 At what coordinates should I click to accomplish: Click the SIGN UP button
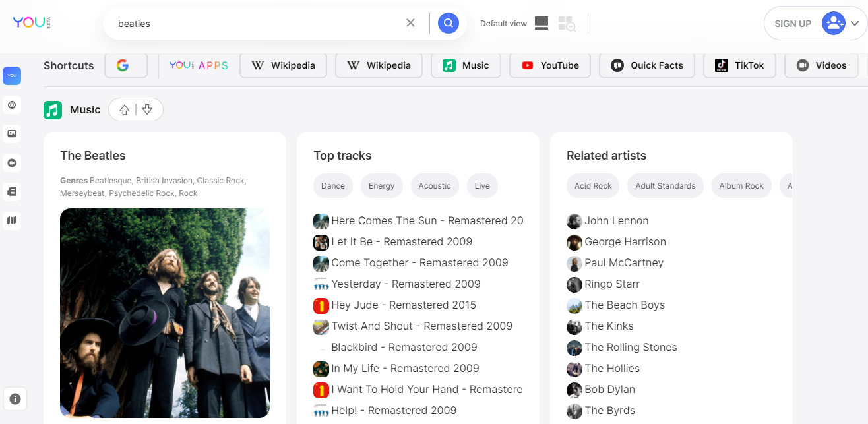click(793, 24)
